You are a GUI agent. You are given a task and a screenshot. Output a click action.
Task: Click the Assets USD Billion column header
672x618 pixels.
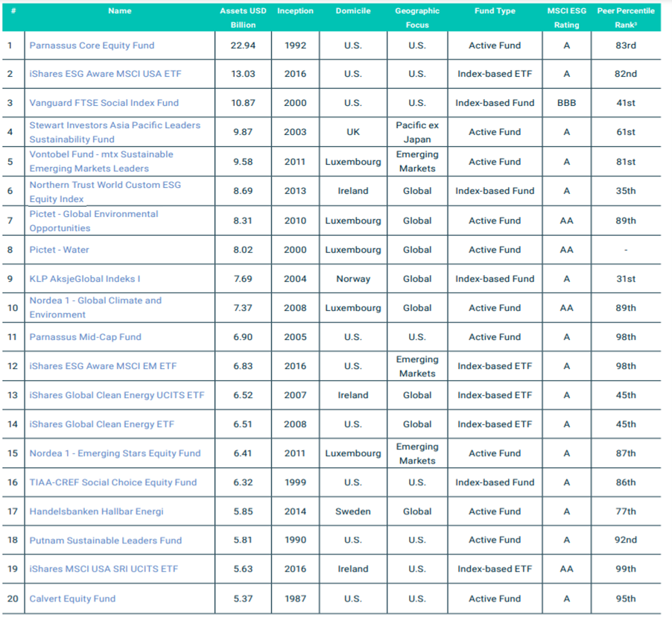coord(243,18)
